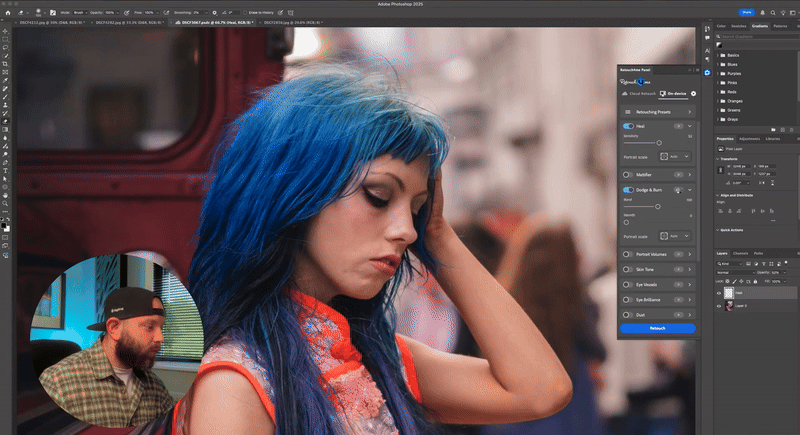Image resolution: width=800 pixels, height=435 pixels.
Task: Hide the Layer 0 visibility eye
Action: 719,306
